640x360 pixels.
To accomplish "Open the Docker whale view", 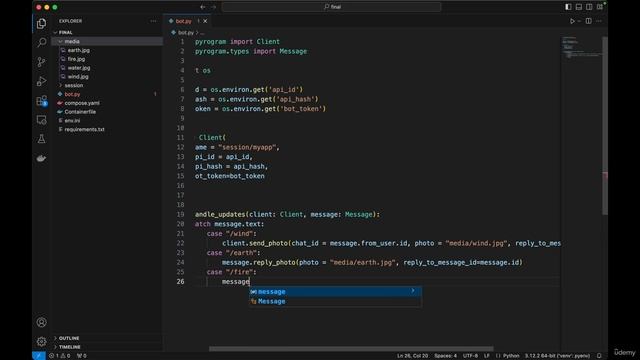I will (41, 158).
